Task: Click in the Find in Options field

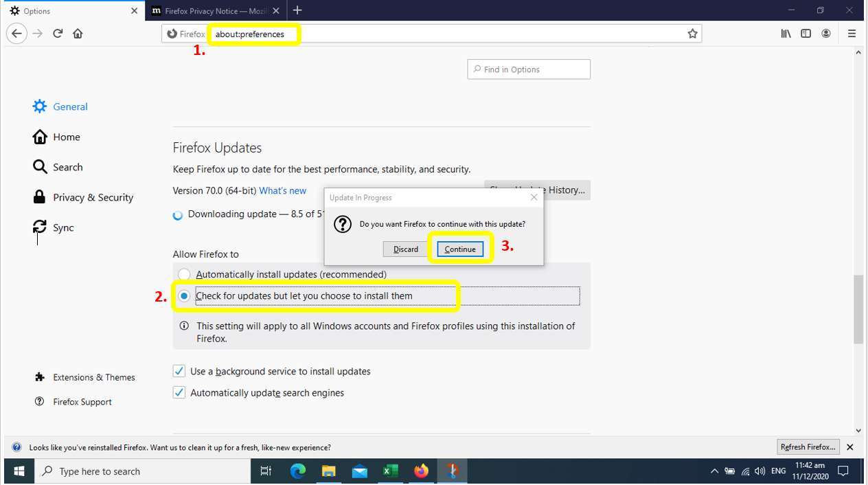Action: tap(529, 69)
